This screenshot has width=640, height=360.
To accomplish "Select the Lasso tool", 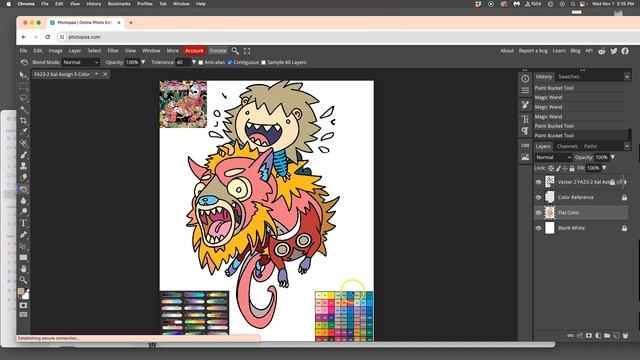I will 23,98.
